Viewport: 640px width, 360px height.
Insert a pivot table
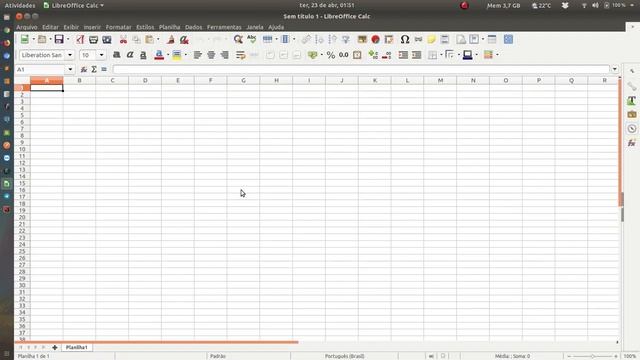tap(389, 39)
